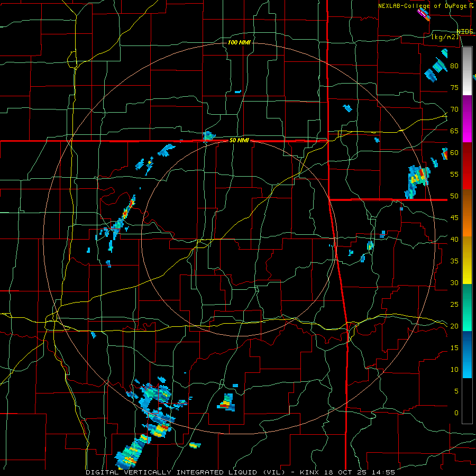Image resolution: width=476 pixels, height=476 pixels.
Task: Click the NIDS label above the scale
Action: (x=465, y=32)
